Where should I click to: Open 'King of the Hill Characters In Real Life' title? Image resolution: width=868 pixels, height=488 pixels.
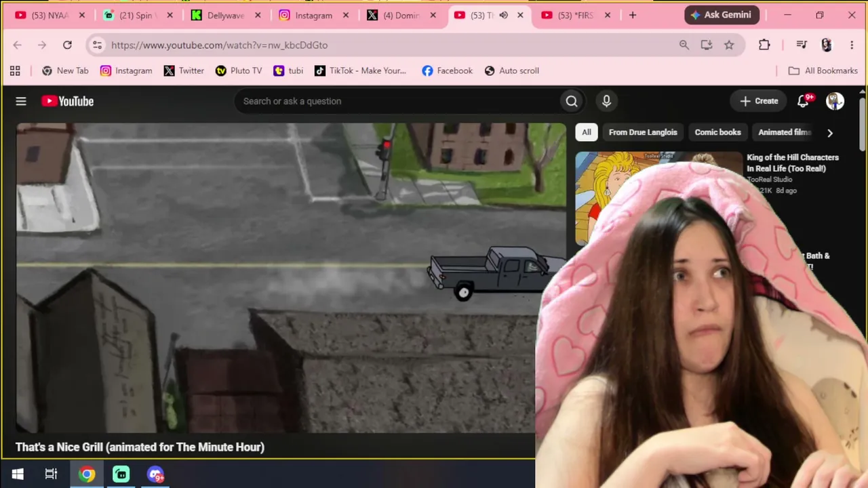[793, 163]
